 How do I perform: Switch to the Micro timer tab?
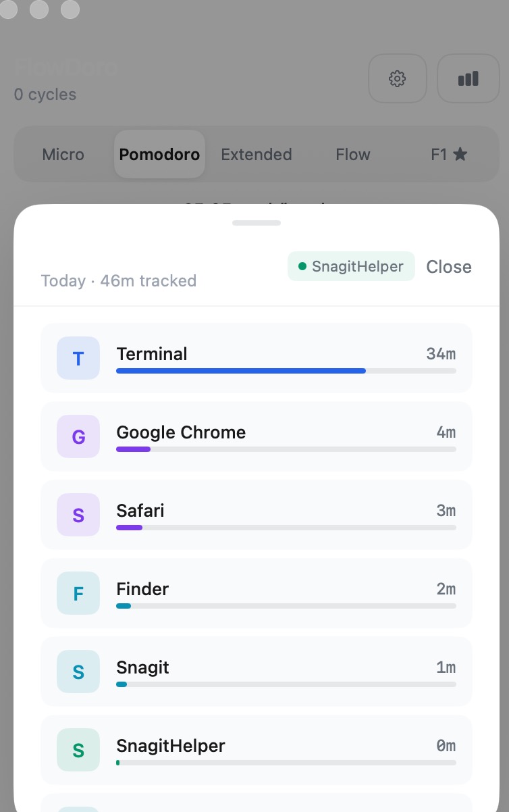[63, 154]
